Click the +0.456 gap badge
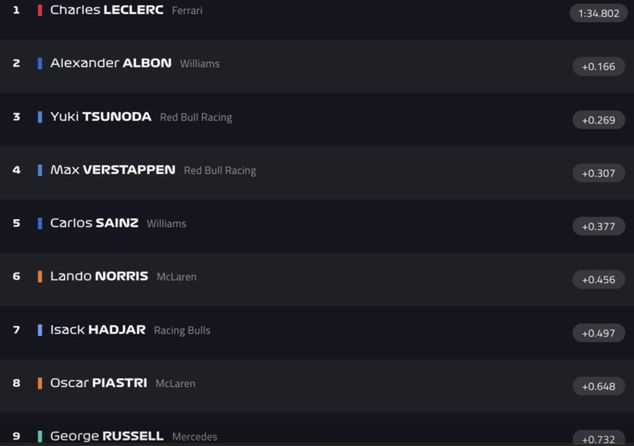This screenshot has height=446, width=634. (598, 280)
